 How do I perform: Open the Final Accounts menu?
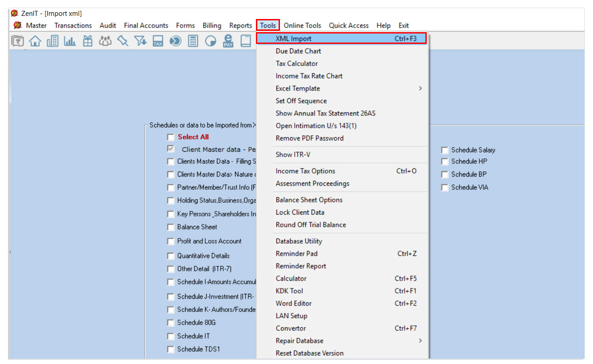(x=146, y=25)
